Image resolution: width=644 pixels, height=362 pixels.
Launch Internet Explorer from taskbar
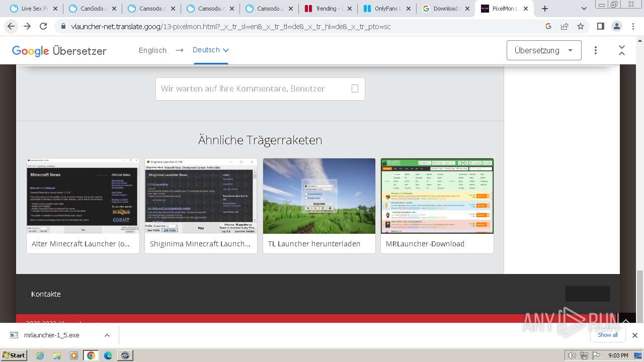(40, 355)
